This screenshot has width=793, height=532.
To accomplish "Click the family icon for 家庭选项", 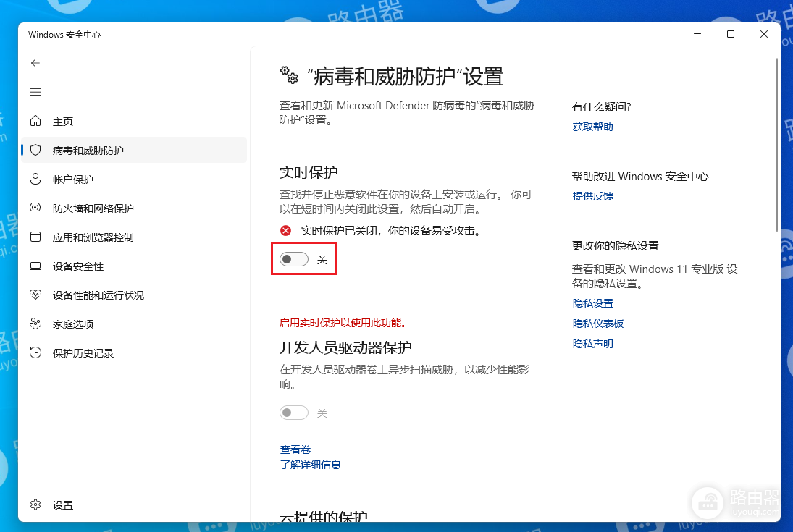I will [x=35, y=324].
